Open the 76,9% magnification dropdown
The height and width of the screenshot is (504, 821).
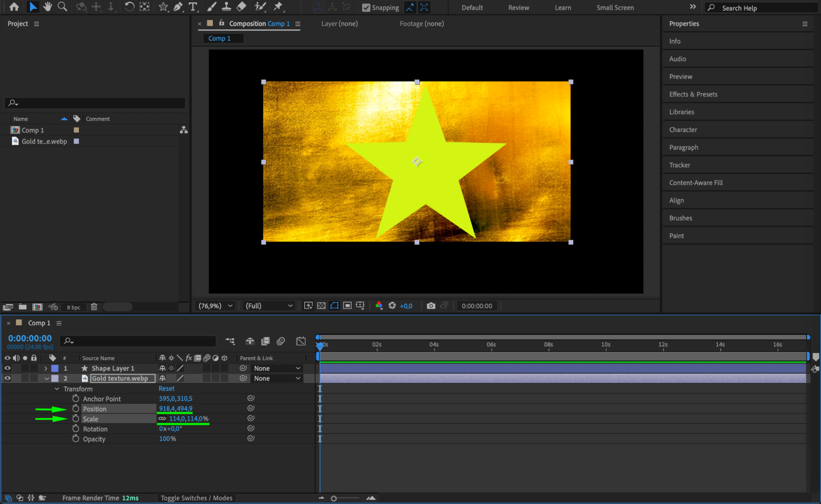click(216, 306)
